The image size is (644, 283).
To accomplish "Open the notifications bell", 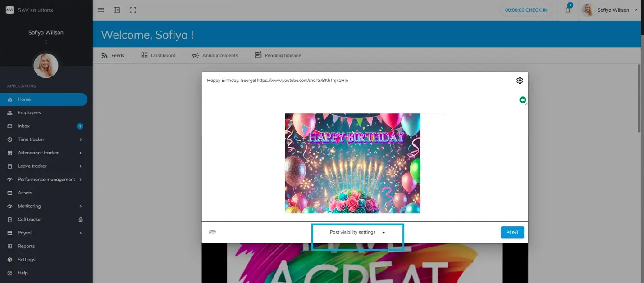I will click(568, 10).
